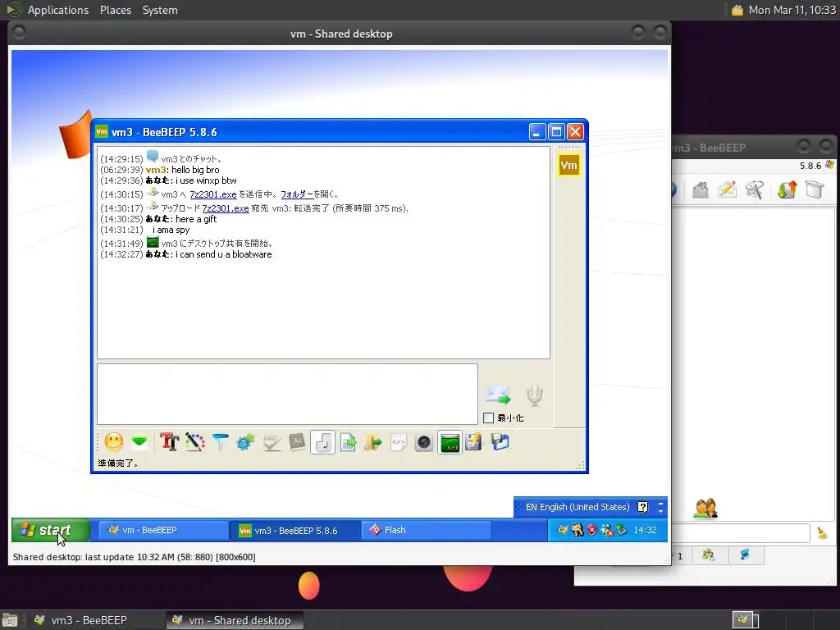Open the font selection TT icon
The width and height of the screenshot is (840, 630).
pos(169,442)
